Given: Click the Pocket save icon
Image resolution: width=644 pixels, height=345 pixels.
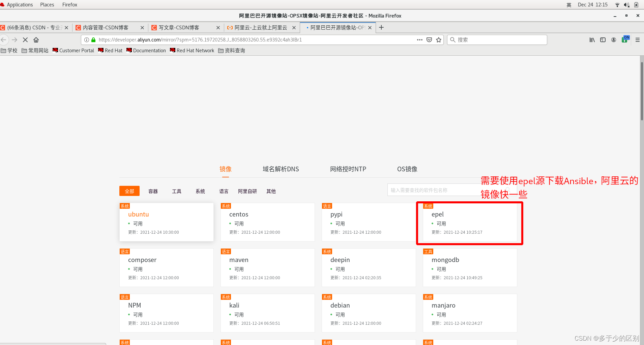Looking at the screenshot, I should [429, 40].
